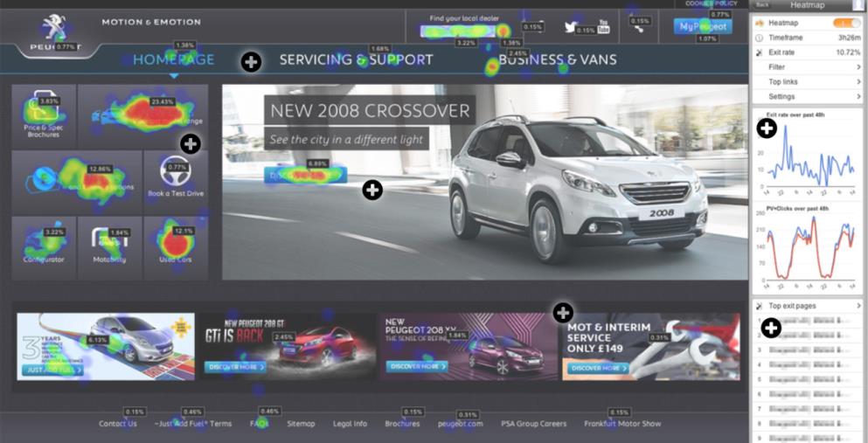This screenshot has height=443, width=868.
Task: Open the Used Cars tile
Action: coord(176,248)
